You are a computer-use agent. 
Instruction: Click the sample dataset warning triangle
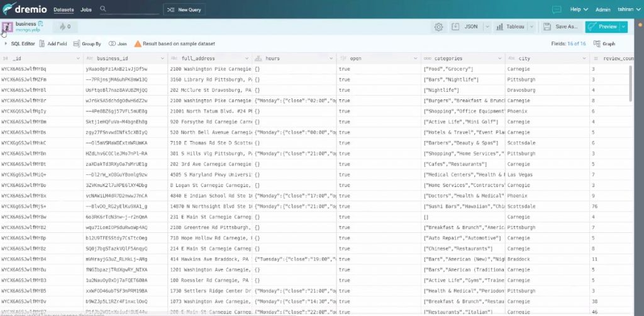(137, 44)
